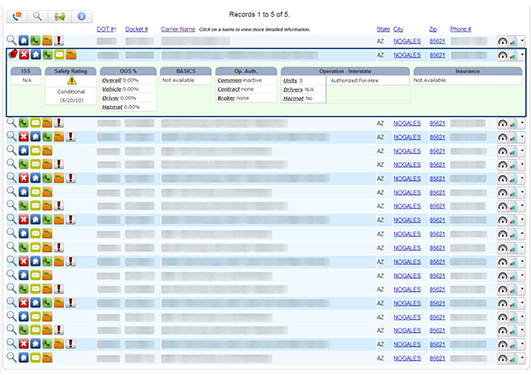The image size is (531, 375).
Task: Click the Common inactive entry under Op. Auth.
Action: (x=240, y=80)
